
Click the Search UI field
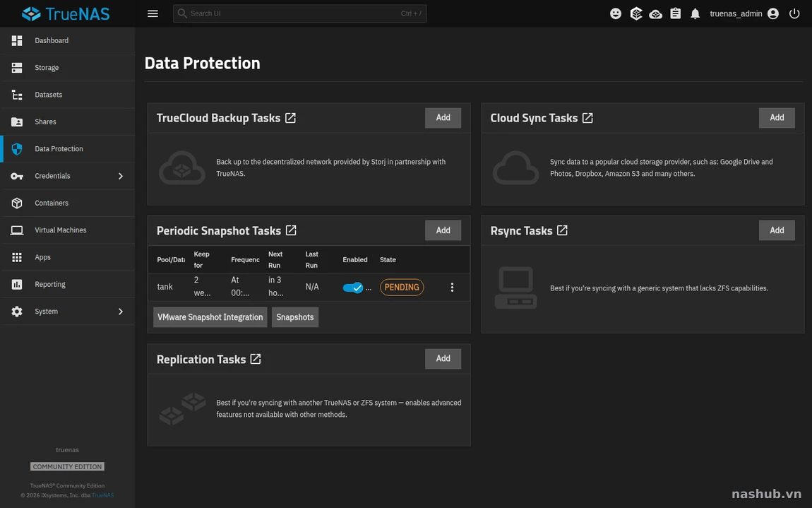click(x=300, y=13)
